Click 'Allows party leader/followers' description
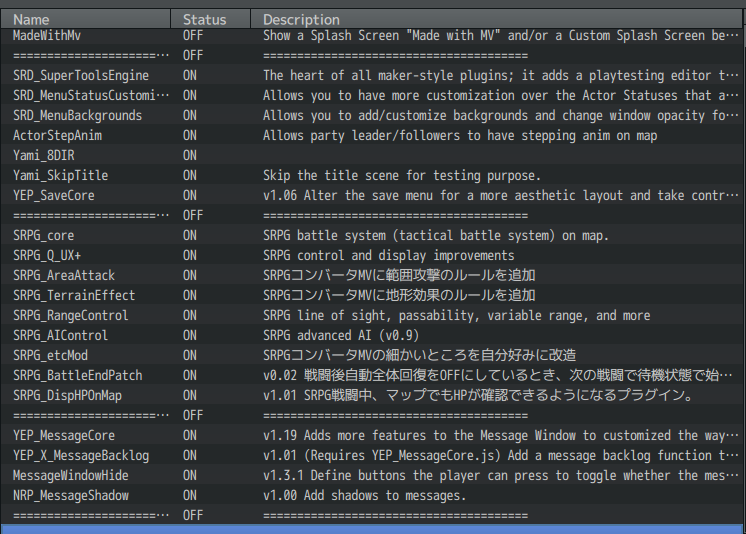The height and width of the screenshot is (534, 746). pos(460,135)
